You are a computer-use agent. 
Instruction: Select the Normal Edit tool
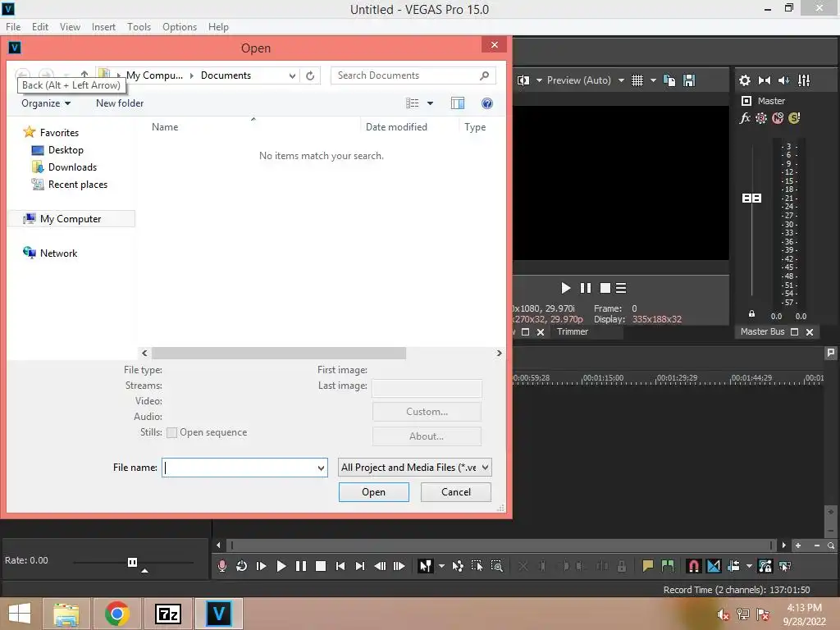click(x=426, y=566)
